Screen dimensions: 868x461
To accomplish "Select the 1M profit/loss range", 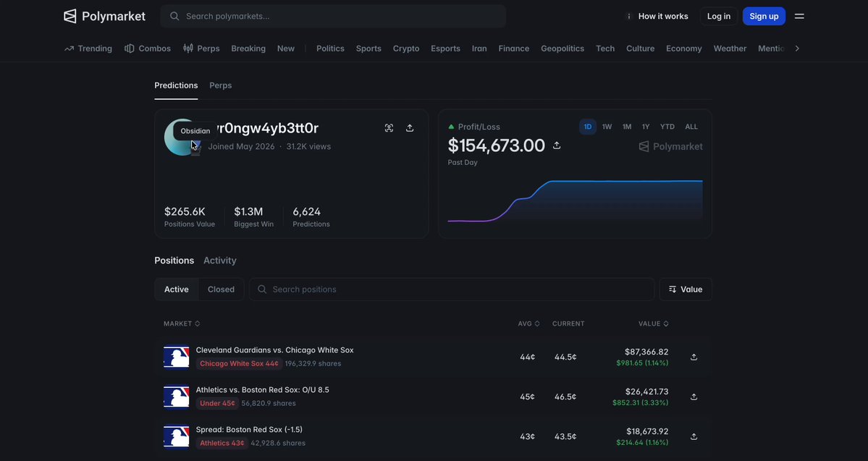I will click(x=627, y=127).
